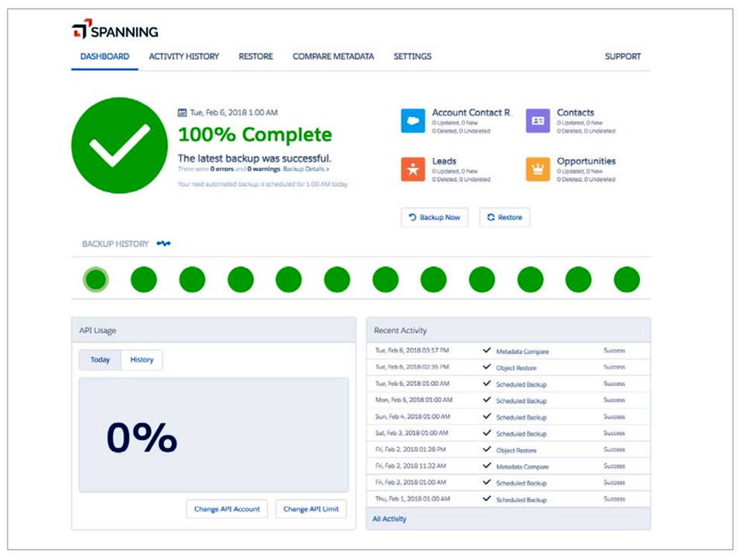Click the Spanning logo
744x560 pixels.
115,30
